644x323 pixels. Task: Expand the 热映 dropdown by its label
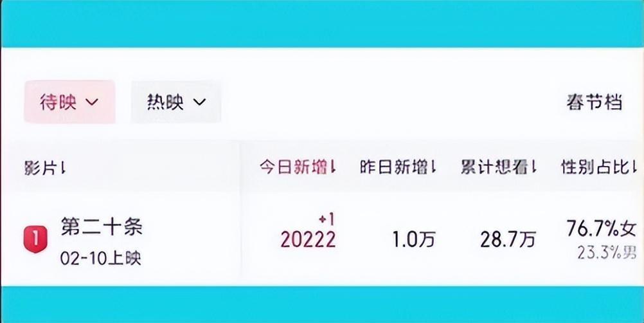[x=165, y=102]
